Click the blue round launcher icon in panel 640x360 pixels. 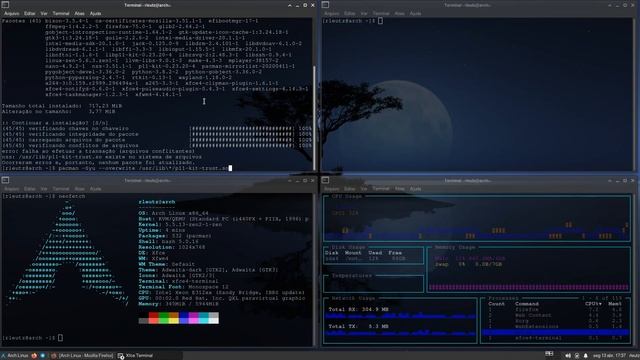point(42,356)
